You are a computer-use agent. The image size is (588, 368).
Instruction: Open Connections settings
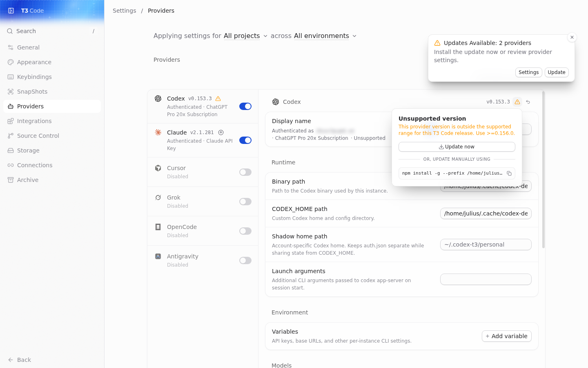point(52,165)
